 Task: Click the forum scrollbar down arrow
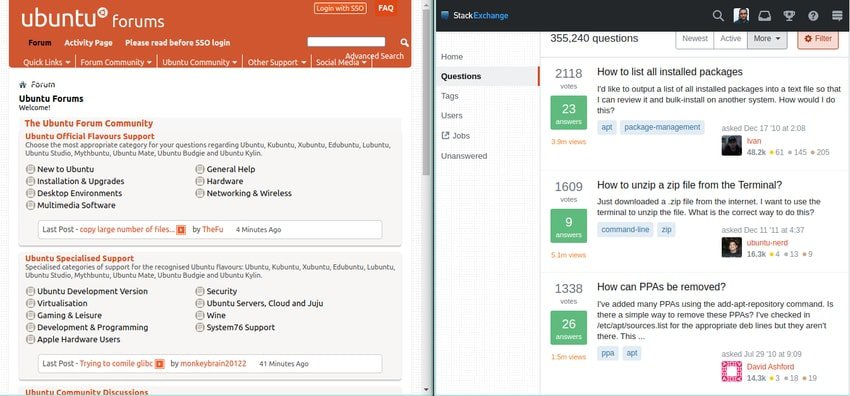coord(426,389)
